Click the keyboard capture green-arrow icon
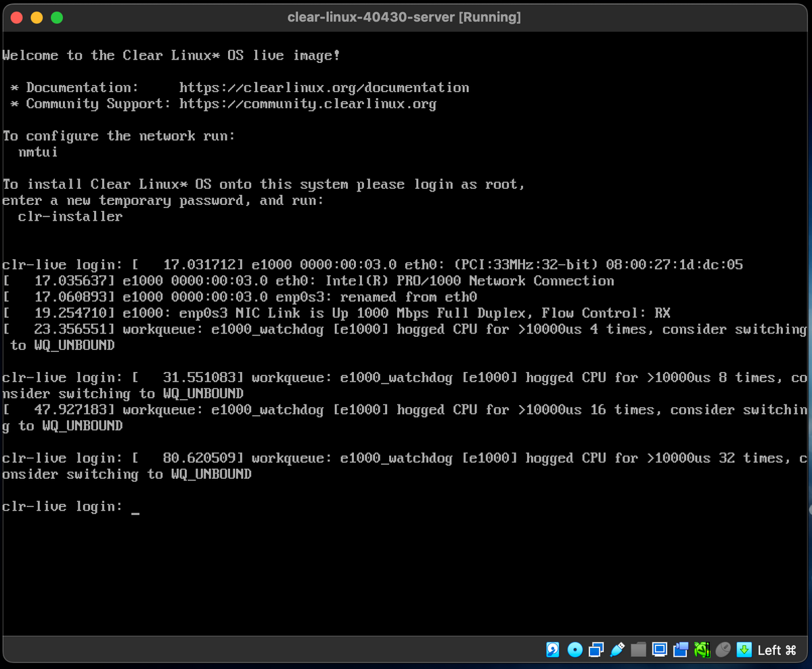The image size is (812, 669). 744,649
